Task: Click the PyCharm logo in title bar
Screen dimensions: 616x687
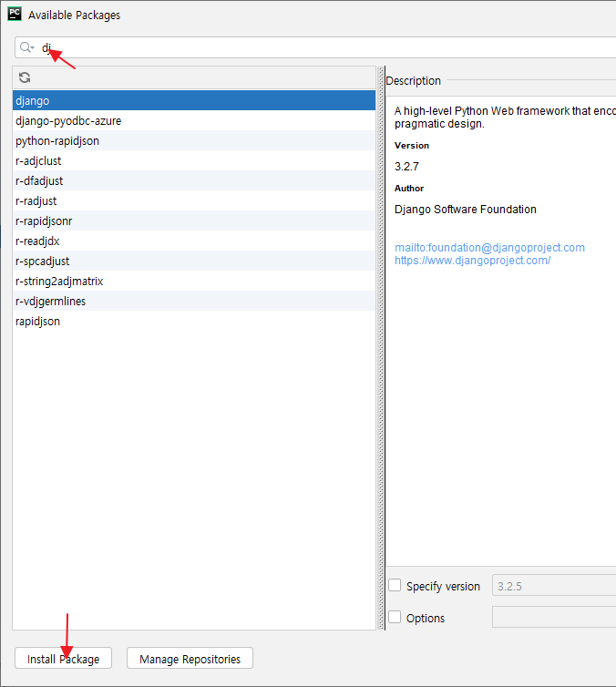Action: click(15, 14)
